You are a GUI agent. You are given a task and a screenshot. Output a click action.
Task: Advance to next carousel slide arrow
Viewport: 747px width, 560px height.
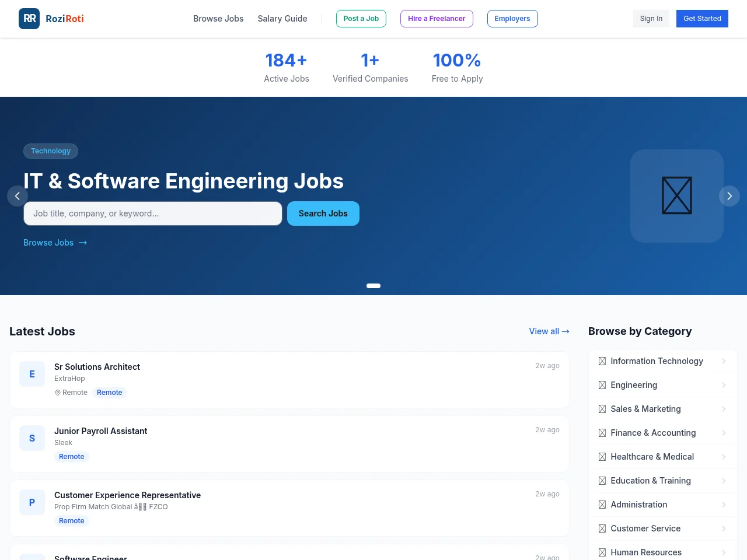tap(729, 196)
